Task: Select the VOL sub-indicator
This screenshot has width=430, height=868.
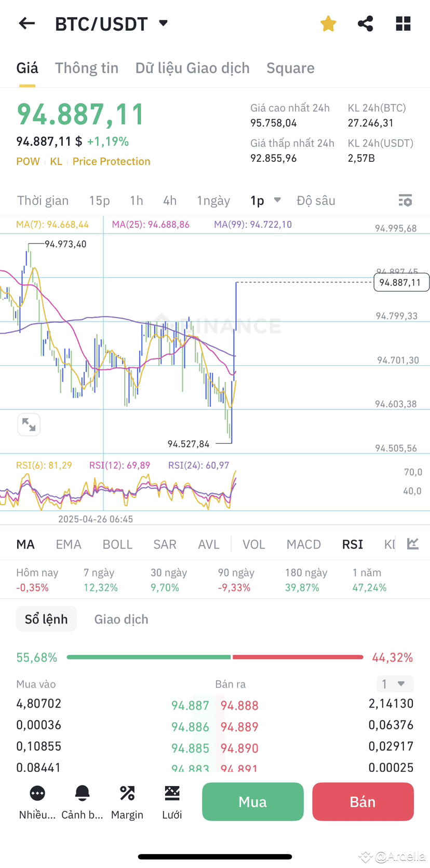Action: [x=254, y=544]
